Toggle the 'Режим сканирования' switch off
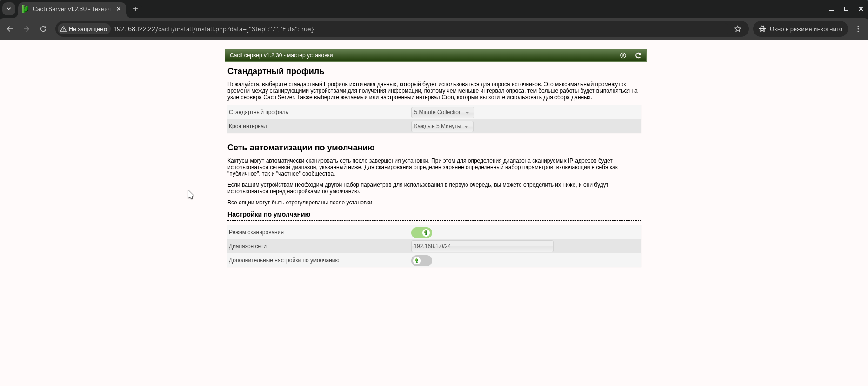 (421, 233)
